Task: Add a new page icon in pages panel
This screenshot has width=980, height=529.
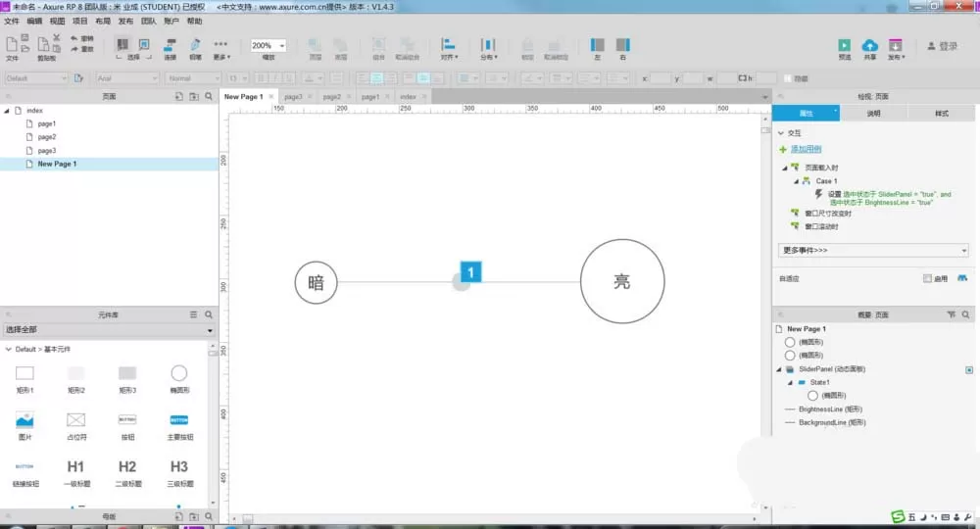Action: click(x=178, y=96)
